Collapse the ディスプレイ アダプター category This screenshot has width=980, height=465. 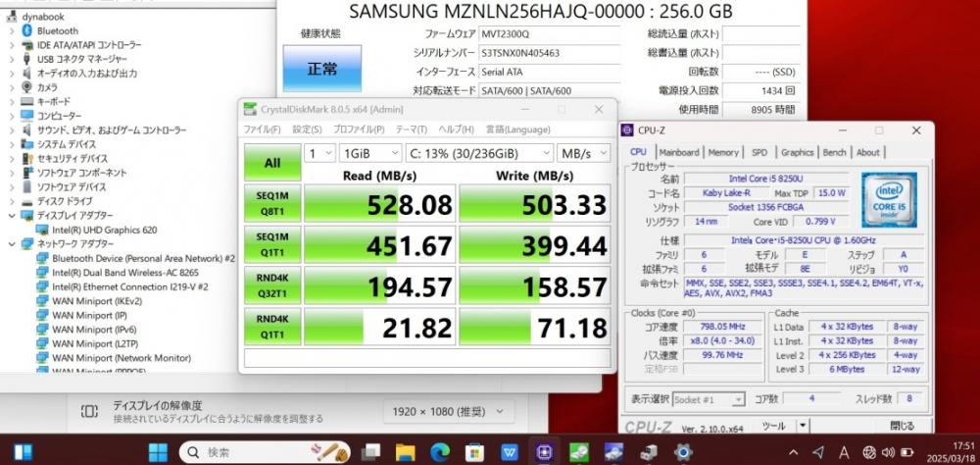(x=12, y=215)
